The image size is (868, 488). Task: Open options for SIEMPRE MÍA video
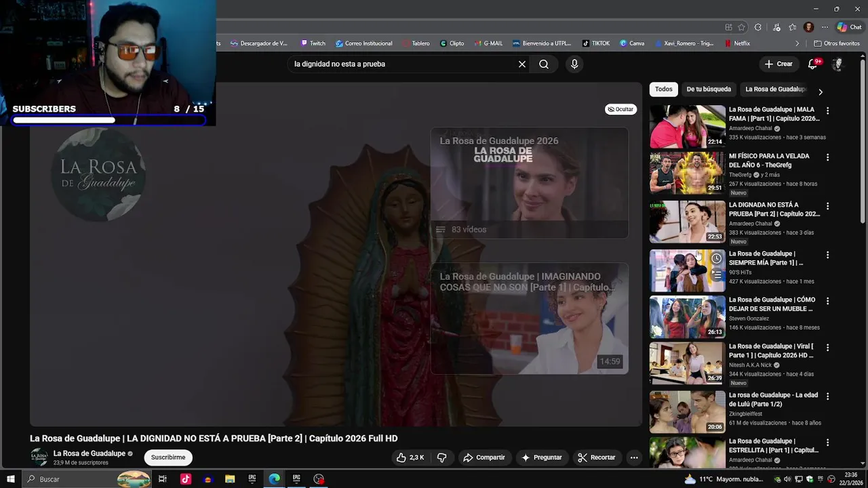(827, 255)
